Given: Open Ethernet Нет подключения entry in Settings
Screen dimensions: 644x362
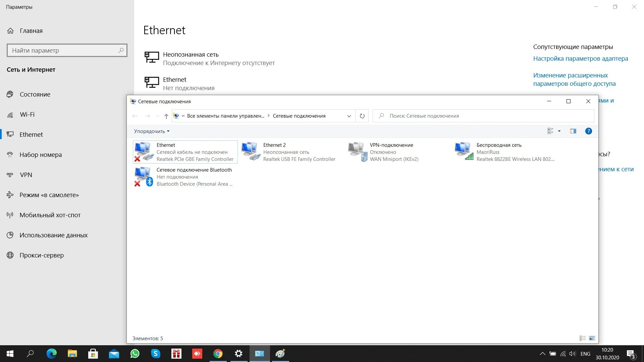Looking at the screenshot, I should 179,84.
